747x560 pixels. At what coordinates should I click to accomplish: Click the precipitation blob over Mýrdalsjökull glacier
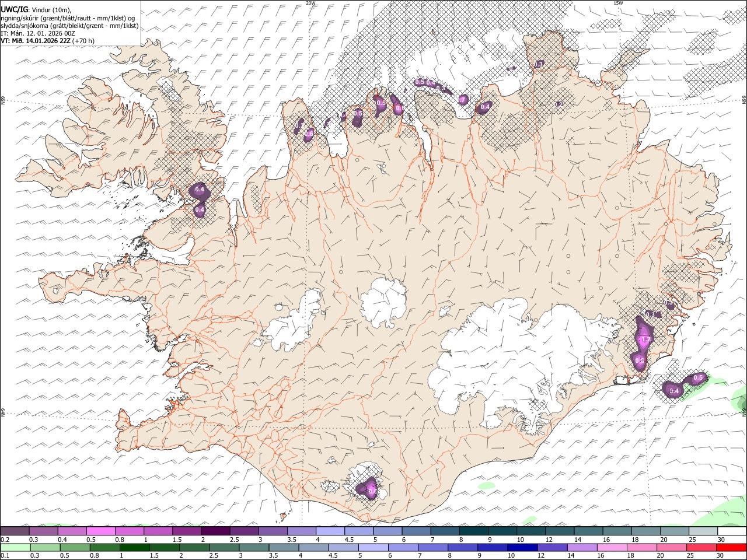pyautogui.click(x=369, y=488)
